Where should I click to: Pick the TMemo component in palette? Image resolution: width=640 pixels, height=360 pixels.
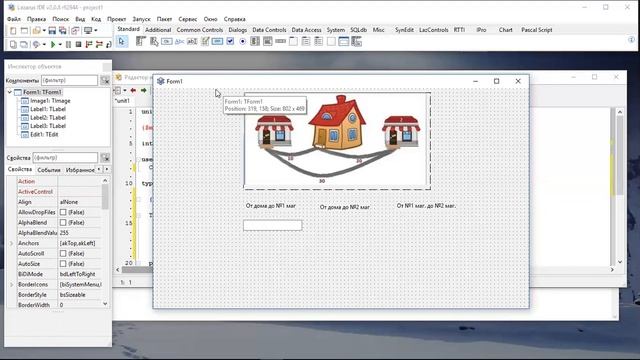[205, 41]
